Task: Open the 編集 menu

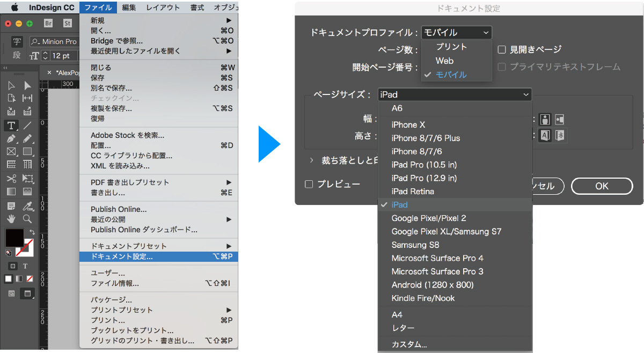Action: pyautogui.click(x=129, y=8)
